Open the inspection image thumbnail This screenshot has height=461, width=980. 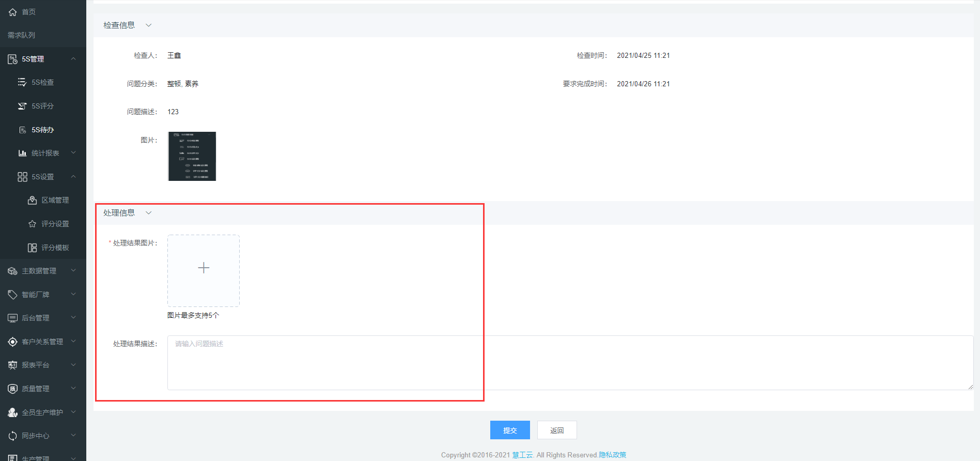pyautogui.click(x=192, y=156)
